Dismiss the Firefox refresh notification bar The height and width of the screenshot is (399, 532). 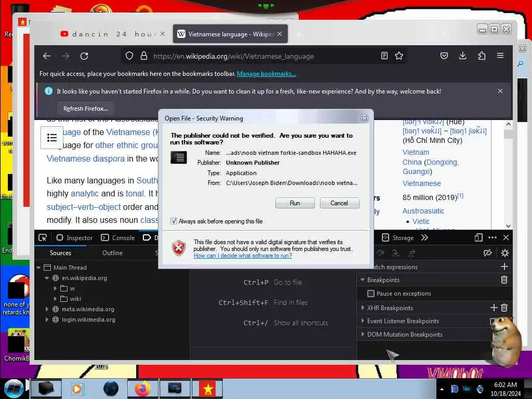500,91
